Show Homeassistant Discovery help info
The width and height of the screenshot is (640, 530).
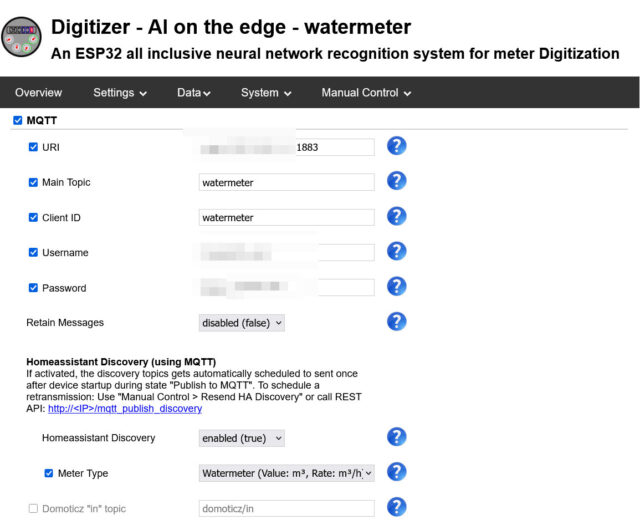[396, 437]
